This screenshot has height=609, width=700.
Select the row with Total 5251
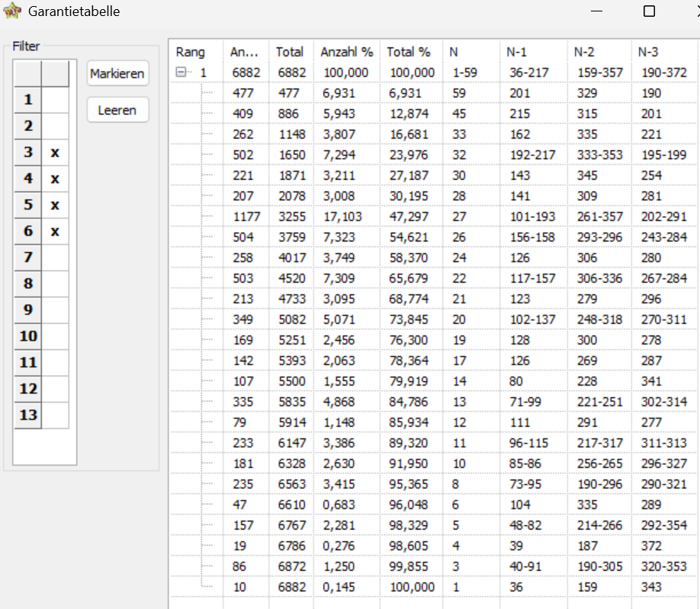click(434, 340)
